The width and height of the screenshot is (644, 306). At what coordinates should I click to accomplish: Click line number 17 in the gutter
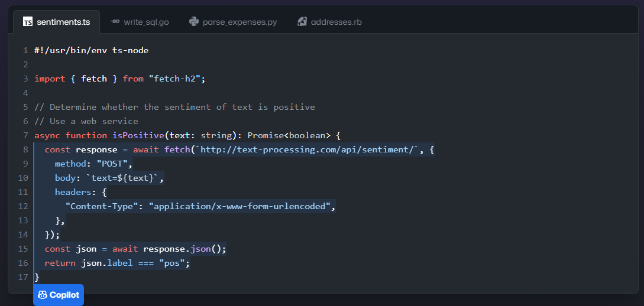coord(23,277)
